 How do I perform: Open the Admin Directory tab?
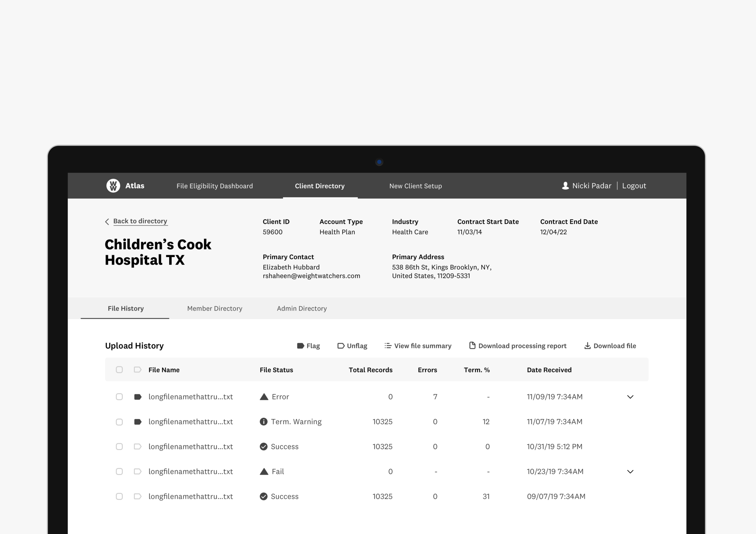[301, 308]
